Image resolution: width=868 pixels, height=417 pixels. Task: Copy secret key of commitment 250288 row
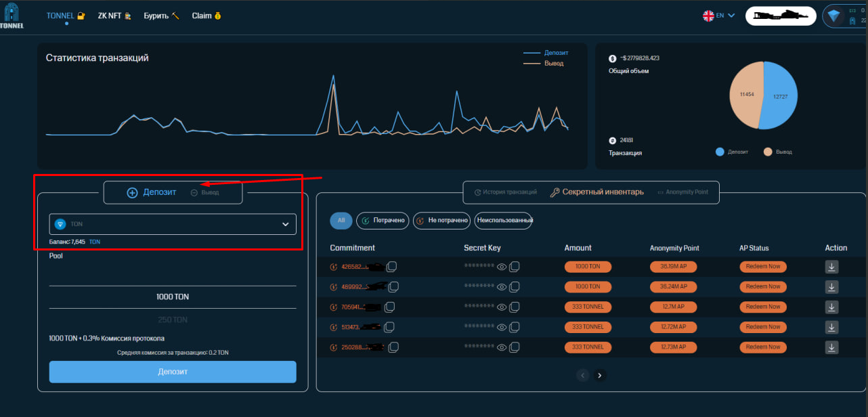[x=515, y=347]
